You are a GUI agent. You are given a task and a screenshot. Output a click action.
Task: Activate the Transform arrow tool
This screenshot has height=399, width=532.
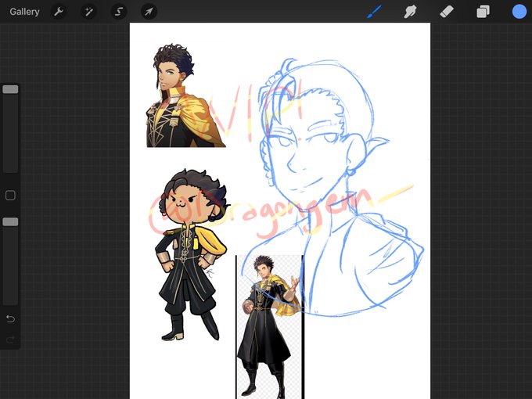(x=149, y=12)
